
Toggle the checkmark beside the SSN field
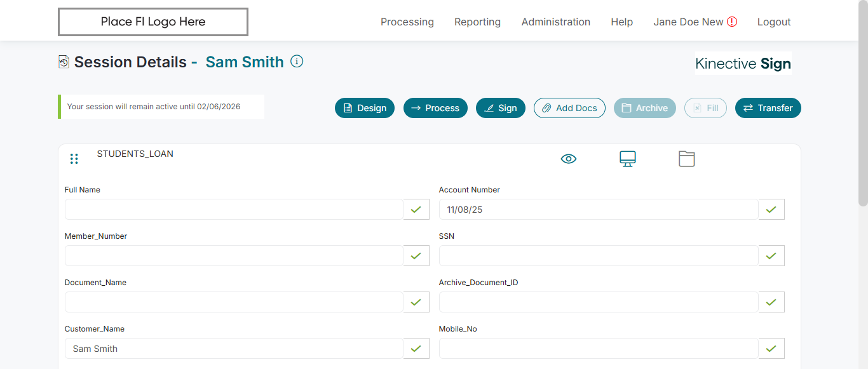[x=771, y=255]
